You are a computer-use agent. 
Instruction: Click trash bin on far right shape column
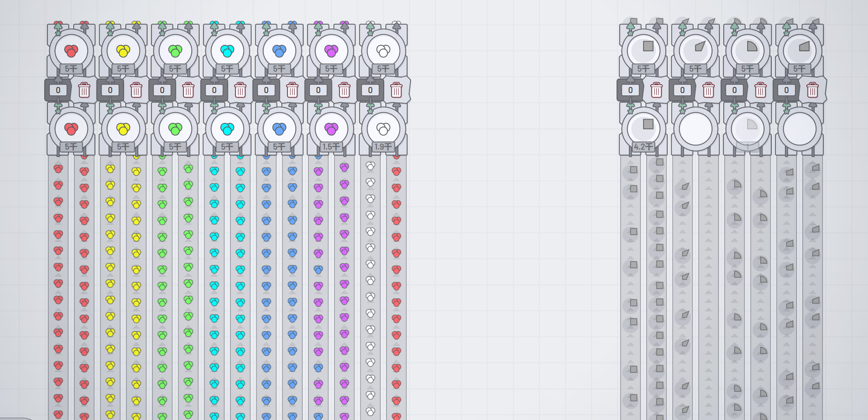point(812,90)
